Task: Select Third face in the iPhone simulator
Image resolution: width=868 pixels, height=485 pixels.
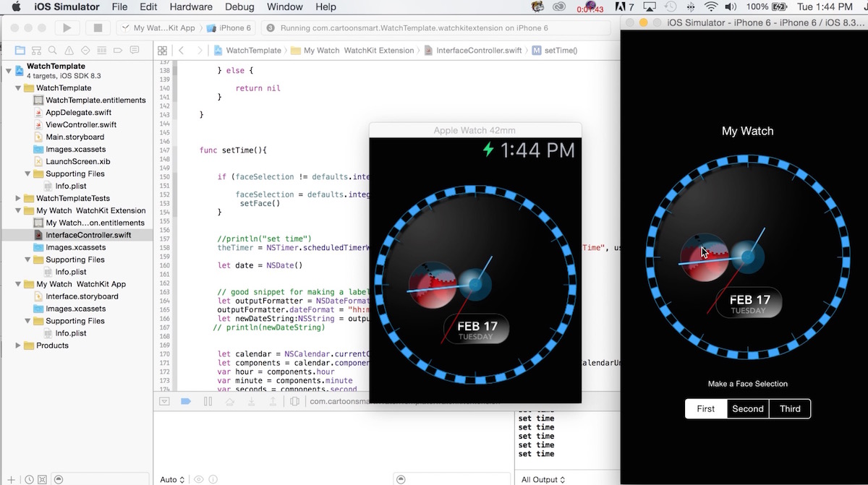Action: 790,408
